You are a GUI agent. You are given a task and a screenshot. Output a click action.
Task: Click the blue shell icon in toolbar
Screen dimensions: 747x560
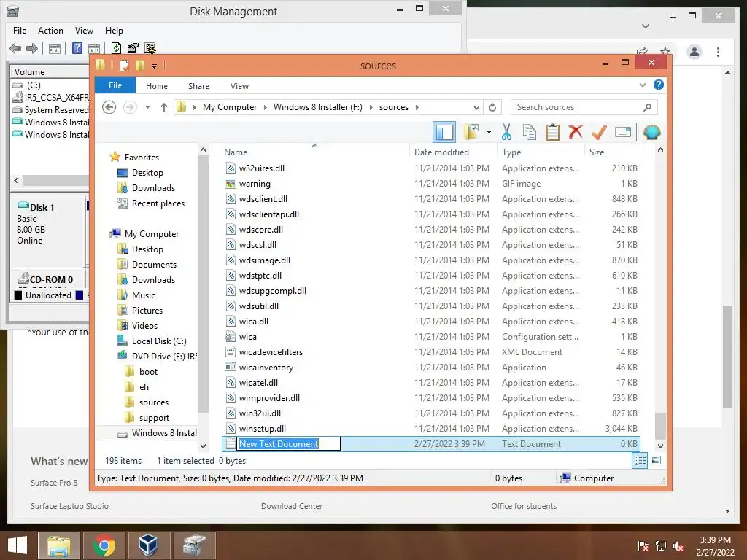coord(651,132)
